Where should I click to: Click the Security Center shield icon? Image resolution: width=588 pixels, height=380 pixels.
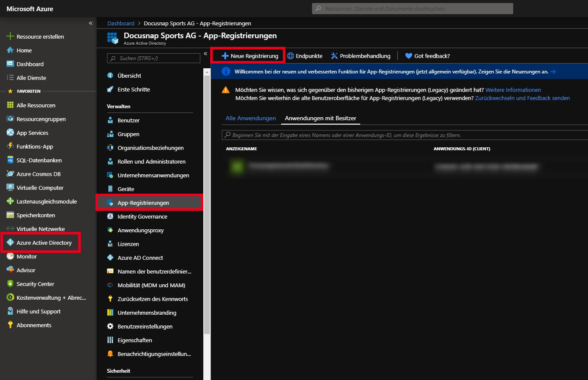[x=10, y=284]
